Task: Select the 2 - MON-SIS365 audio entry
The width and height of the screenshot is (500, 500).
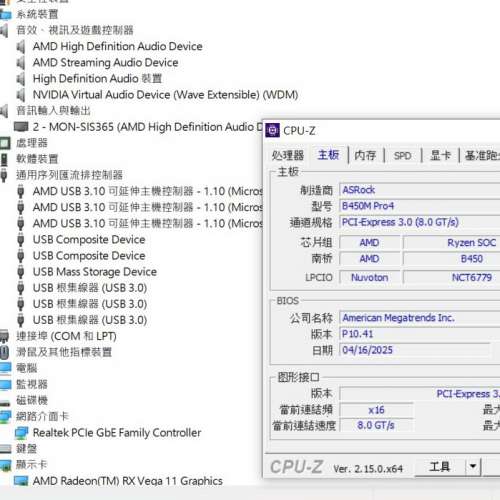Action: (x=147, y=127)
